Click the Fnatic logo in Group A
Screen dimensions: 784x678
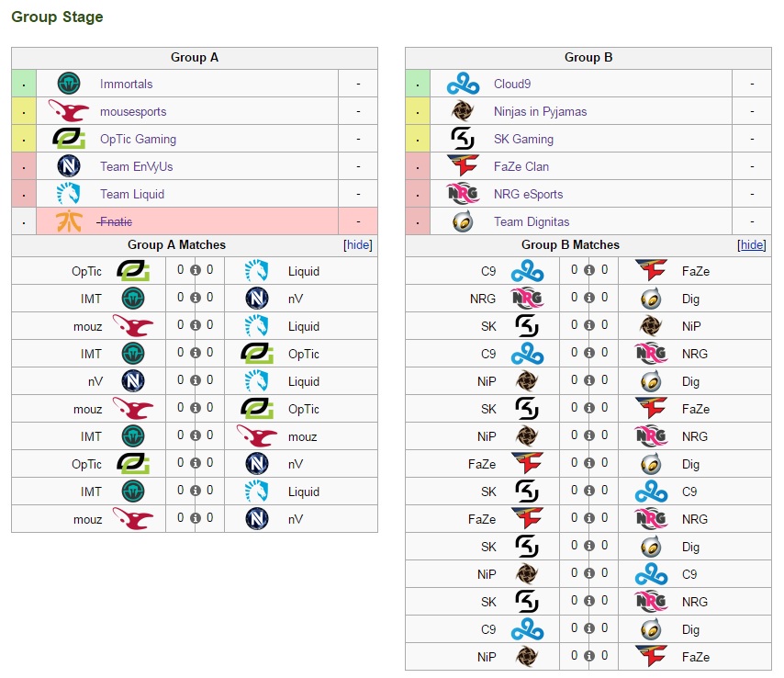pyautogui.click(x=69, y=221)
